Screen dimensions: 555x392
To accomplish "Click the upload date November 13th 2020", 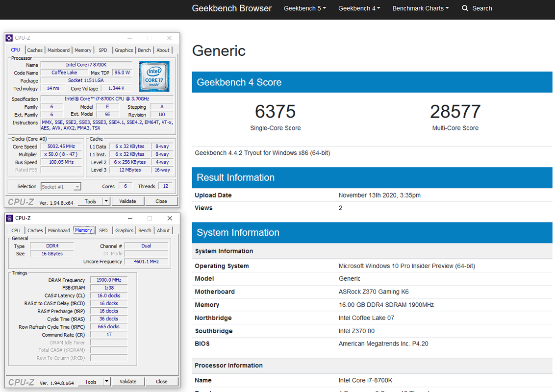I will point(379,195).
